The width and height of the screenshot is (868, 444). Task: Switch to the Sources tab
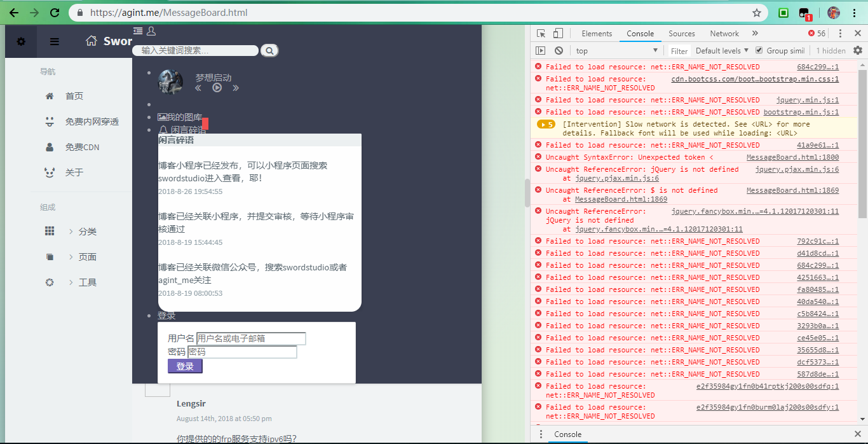coord(681,34)
